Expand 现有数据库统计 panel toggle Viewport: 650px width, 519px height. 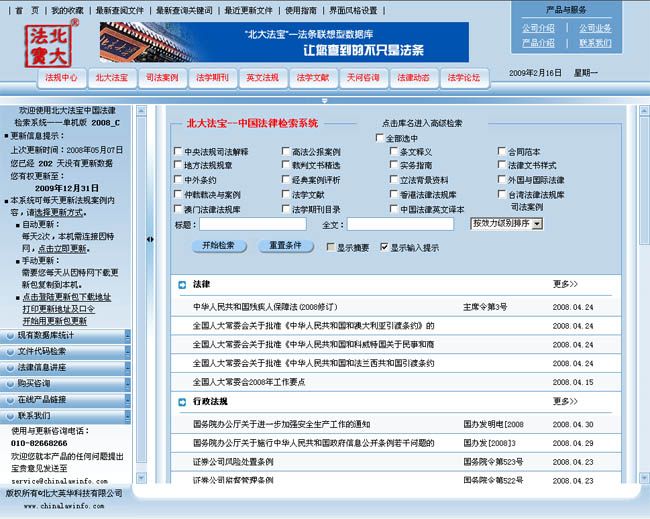pos(128,336)
